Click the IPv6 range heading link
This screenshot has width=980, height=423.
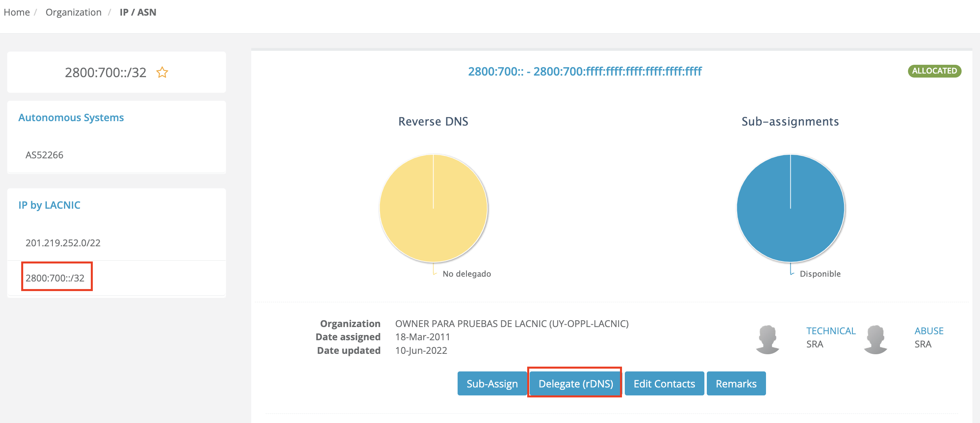pos(584,72)
